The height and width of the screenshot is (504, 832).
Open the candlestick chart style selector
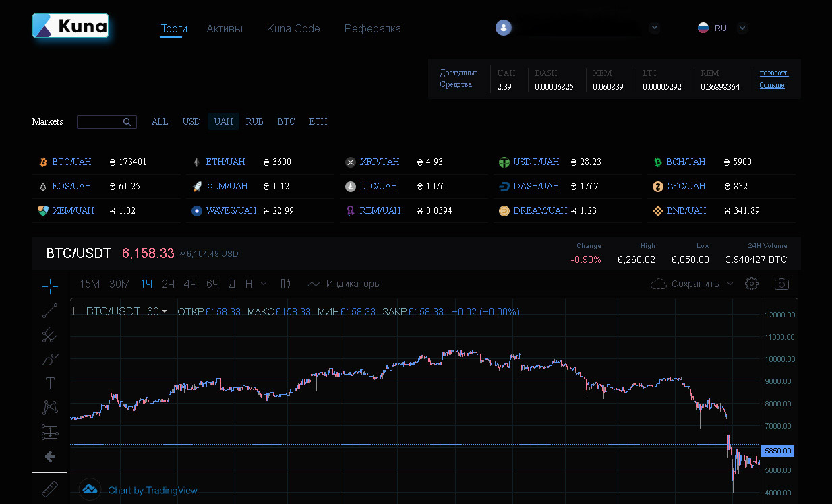pos(285,284)
